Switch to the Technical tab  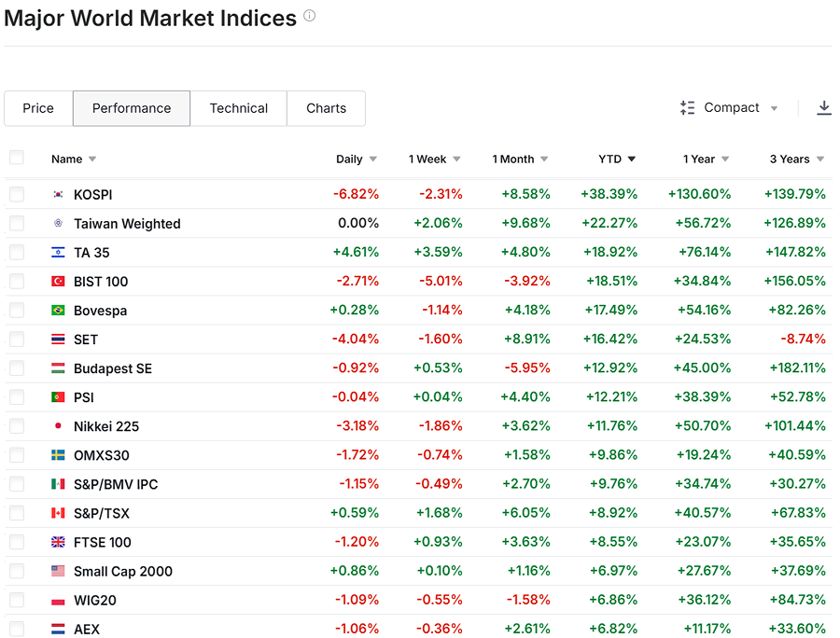pos(238,108)
